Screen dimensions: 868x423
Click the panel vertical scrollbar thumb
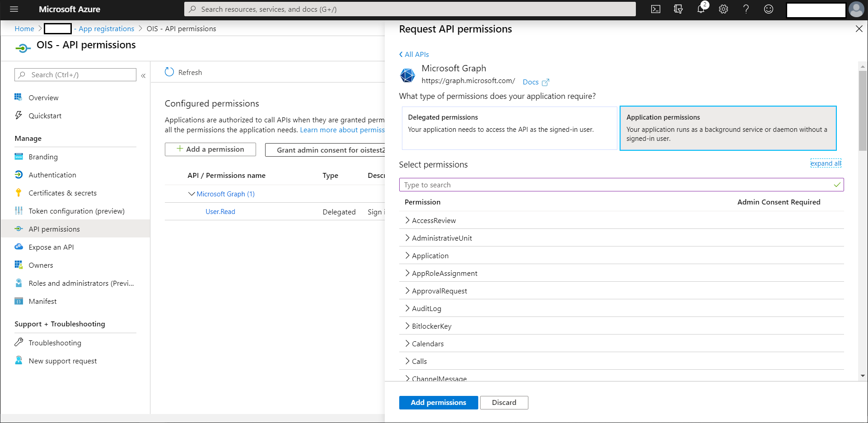[x=863, y=110]
